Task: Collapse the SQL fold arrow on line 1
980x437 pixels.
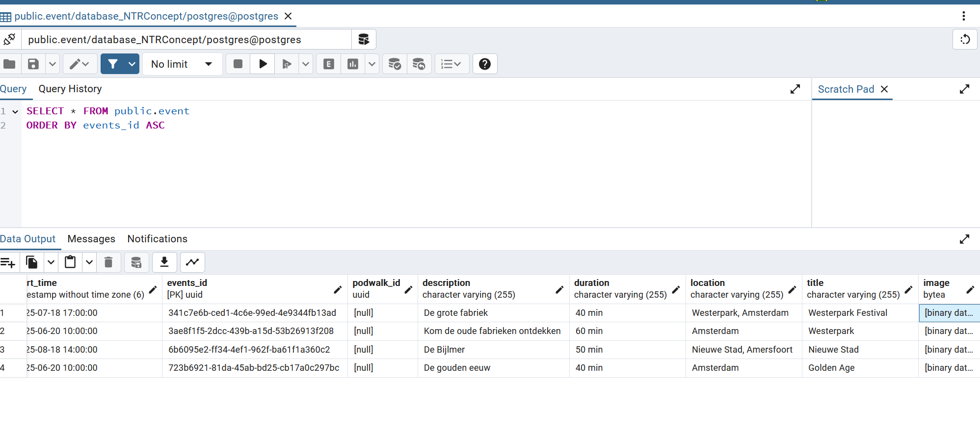Action: tap(15, 112)
